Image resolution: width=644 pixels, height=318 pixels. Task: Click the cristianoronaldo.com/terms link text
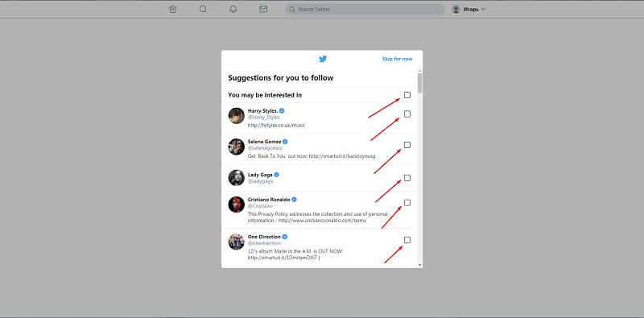323,221
